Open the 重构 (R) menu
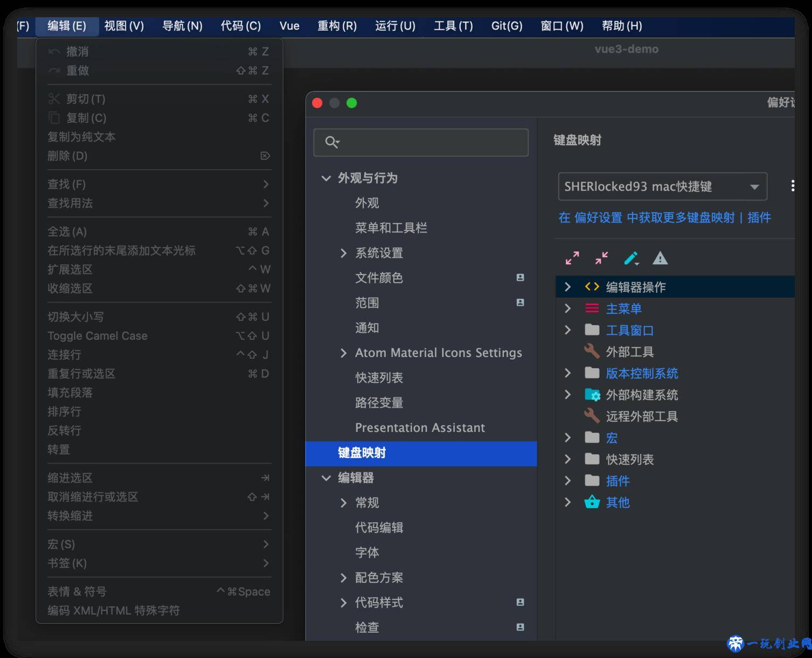812x658 pixels. [337, 26]
